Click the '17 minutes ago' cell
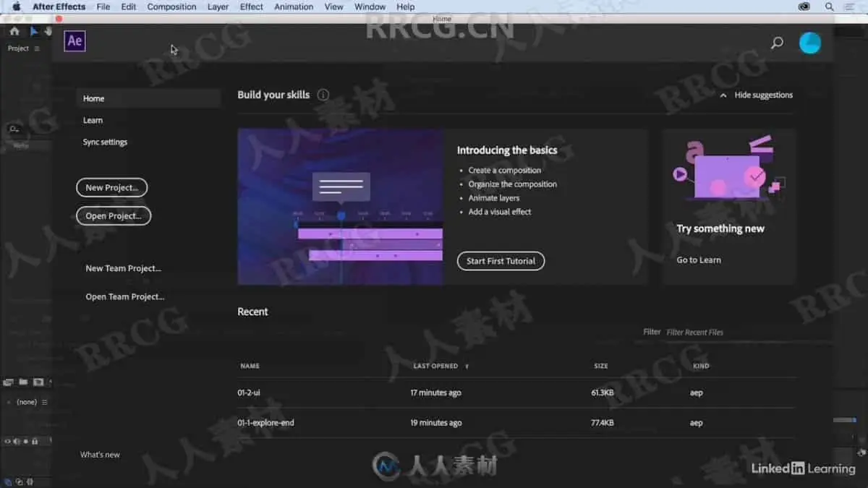The width and height of the screenshot is (868, 488). [x=435, y=393]
